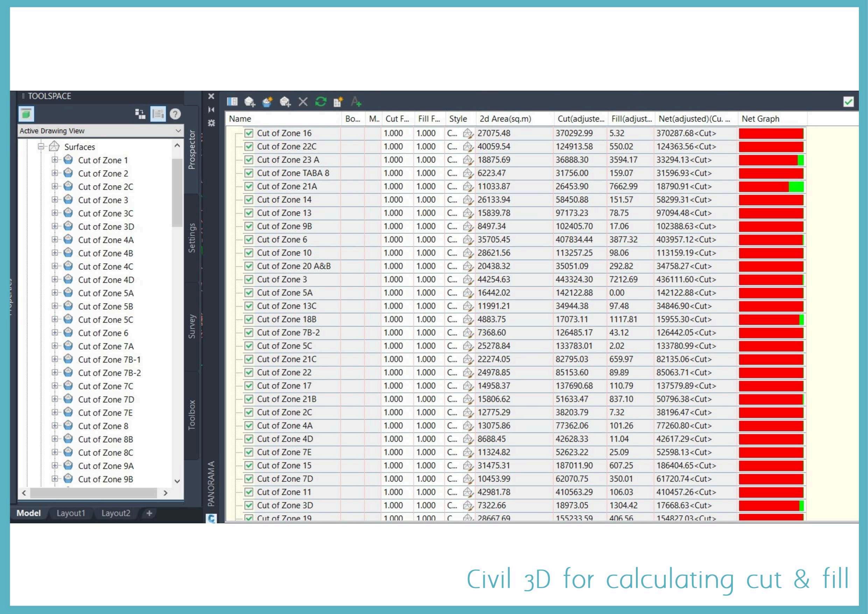Switch to the Layout1 tab
The image size is (868, 614).
point(71,513)
